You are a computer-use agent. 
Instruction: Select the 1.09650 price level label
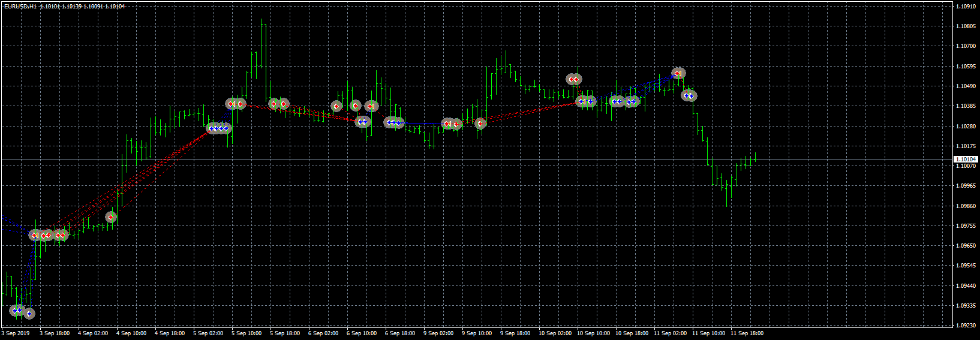click(965, 245)
